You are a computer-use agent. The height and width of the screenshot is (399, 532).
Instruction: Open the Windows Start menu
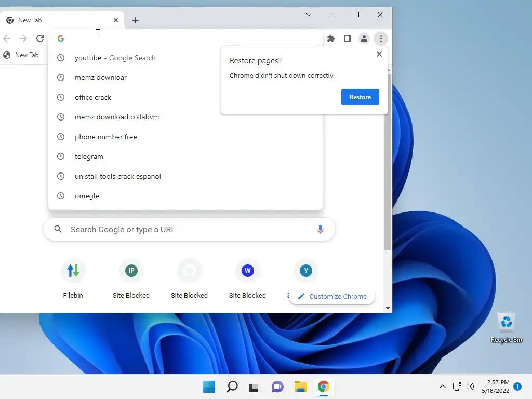[x=209, y=387]
